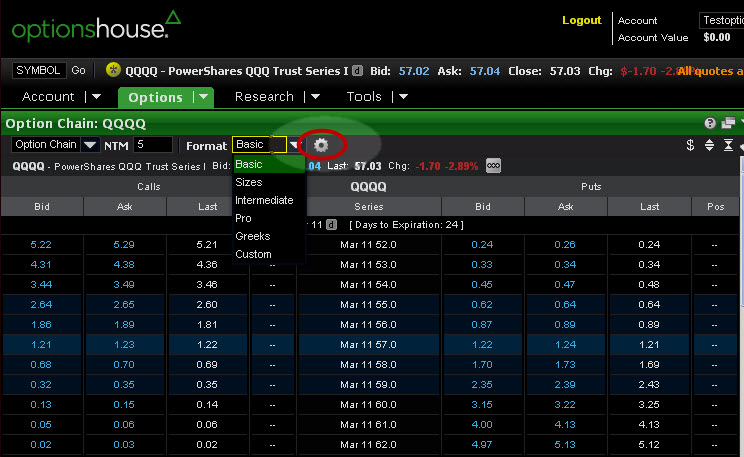
Task: Click the optionshouse logo
Action: click(x=96, y=26)
